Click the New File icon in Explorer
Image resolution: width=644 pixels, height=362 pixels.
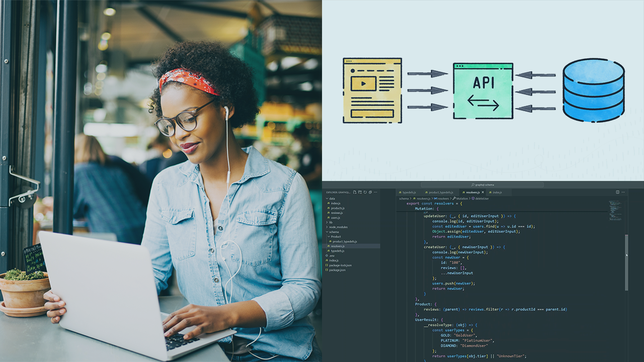pyautogui.click(x=355, y=192)
